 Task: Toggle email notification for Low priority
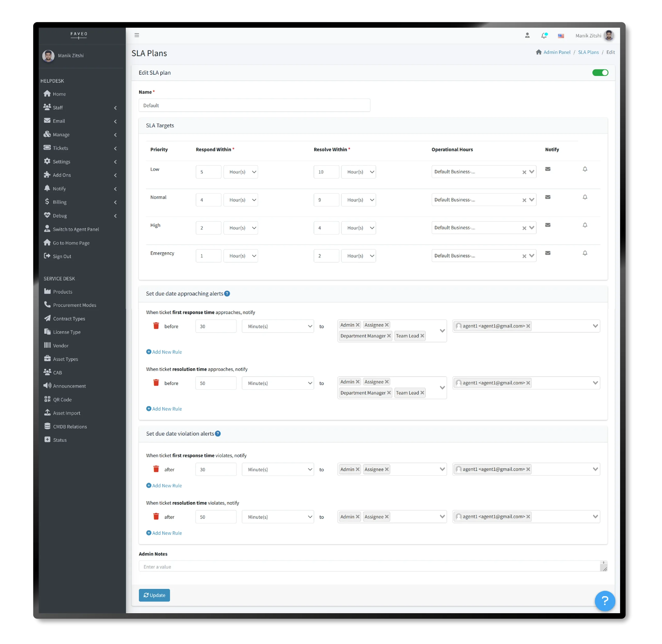coord(548,169)
